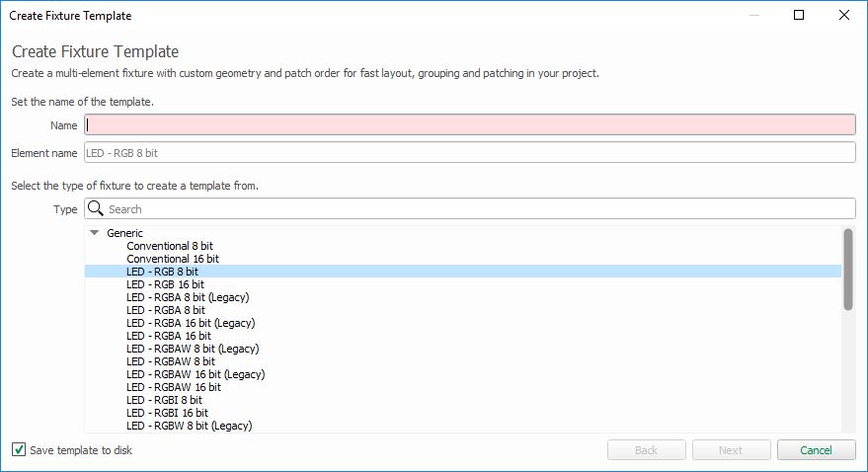Click the fixture Type search box
Image resolution: width=868 pixels, height=472 pixels.
click(x=469, y=208)
